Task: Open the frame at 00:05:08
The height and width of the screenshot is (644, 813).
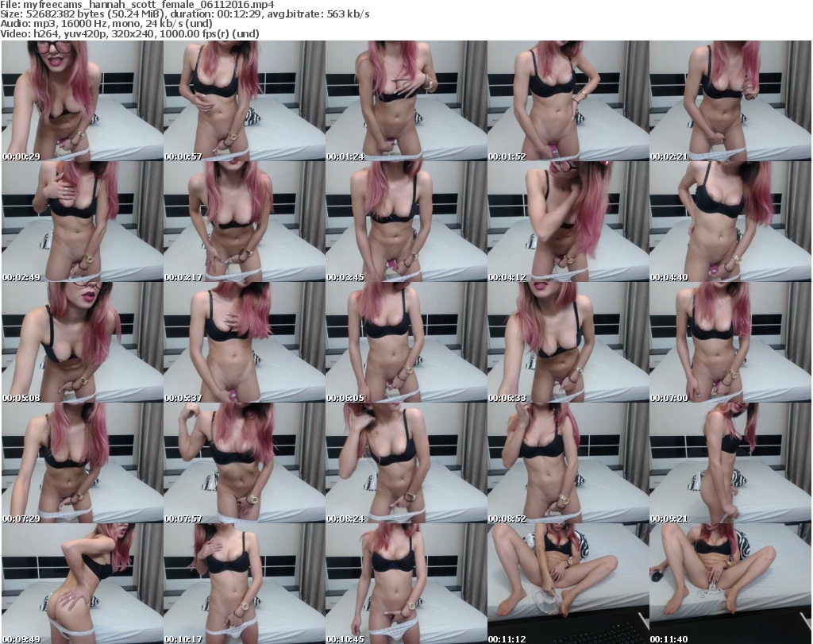Action: (x=82, y=342)
